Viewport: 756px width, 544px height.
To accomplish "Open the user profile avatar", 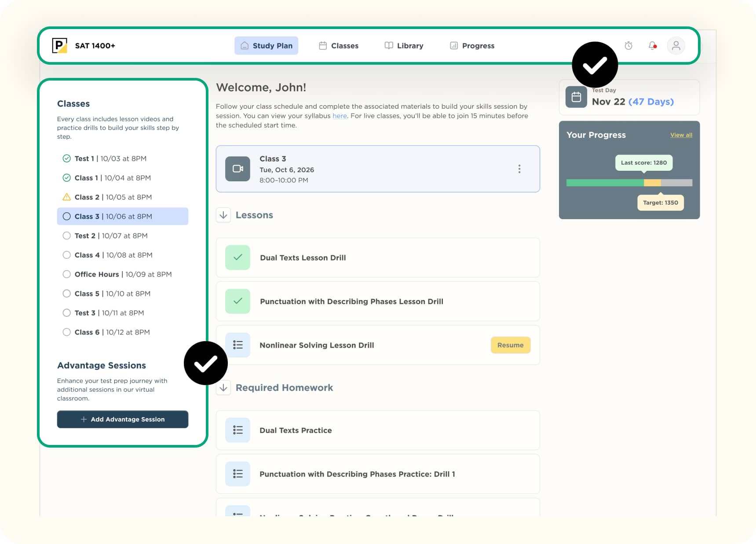I will [676, 46].
